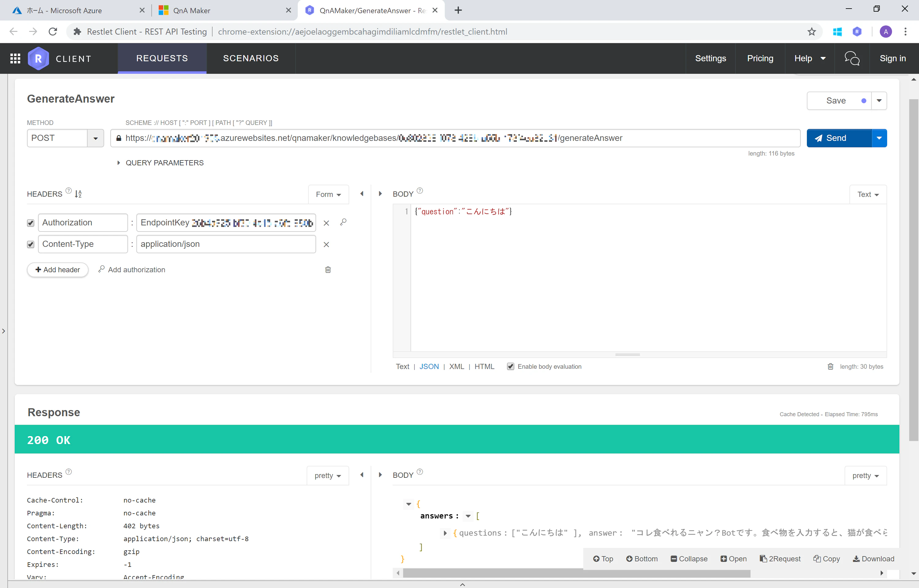Reload the browser page

pos(53,32)
